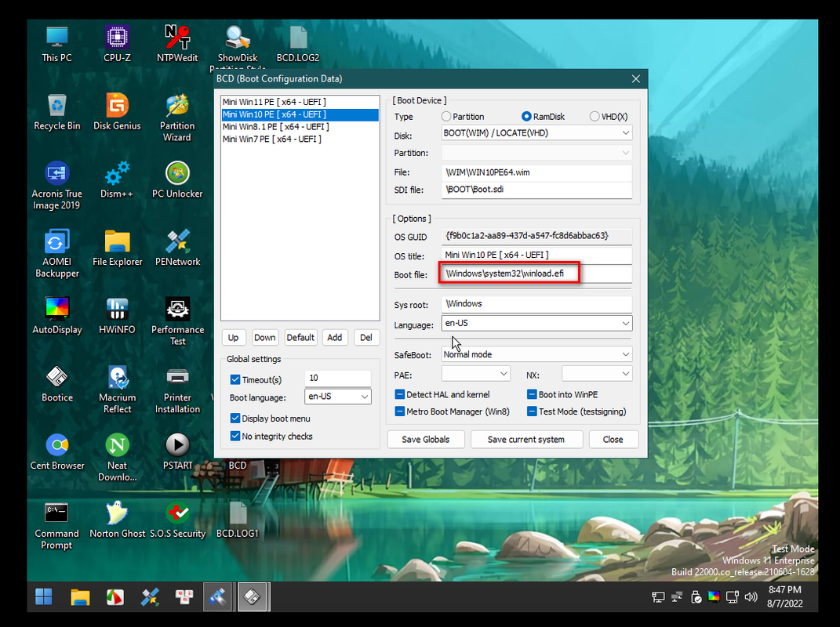Open the Macrium Reflect icon
Viewport: 840px width, 627px height.
(117, 390)
